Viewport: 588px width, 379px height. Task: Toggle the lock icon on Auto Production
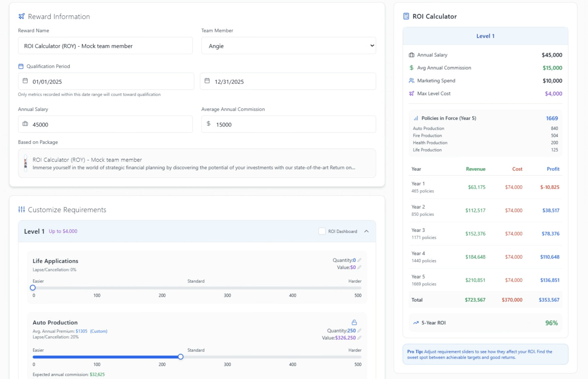354,322
